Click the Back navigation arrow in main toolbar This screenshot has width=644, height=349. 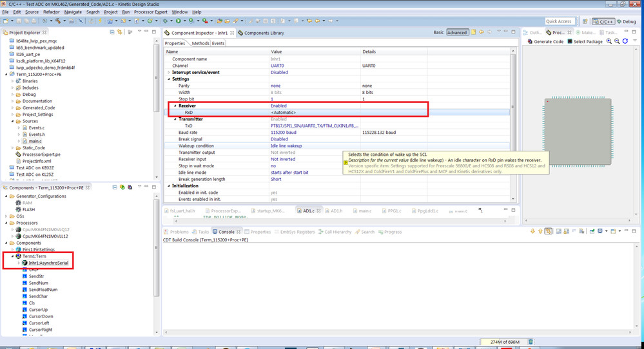click(x=317, y=21)
